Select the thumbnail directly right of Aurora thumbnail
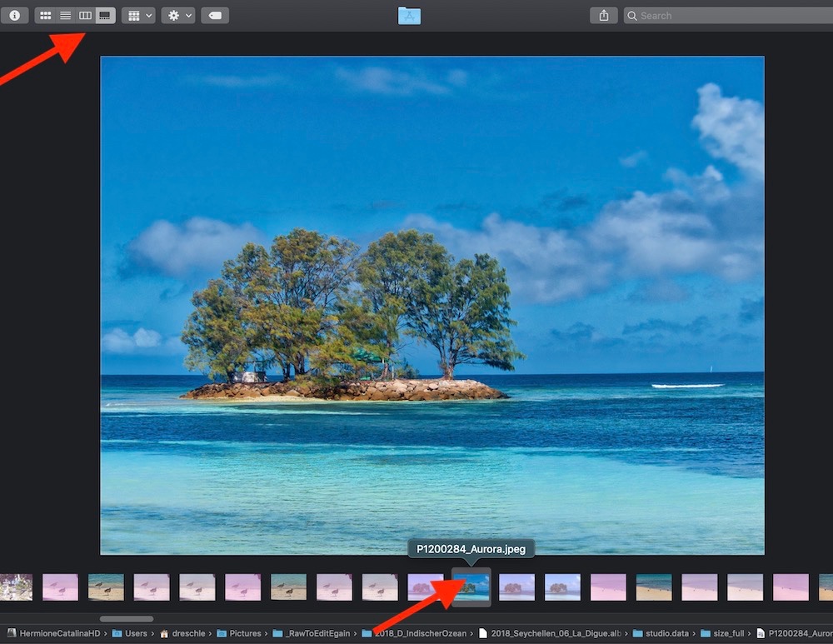Image resolution: width=833 pixels, height=644 pixels. pyautogui.click(x=517, y=587)
